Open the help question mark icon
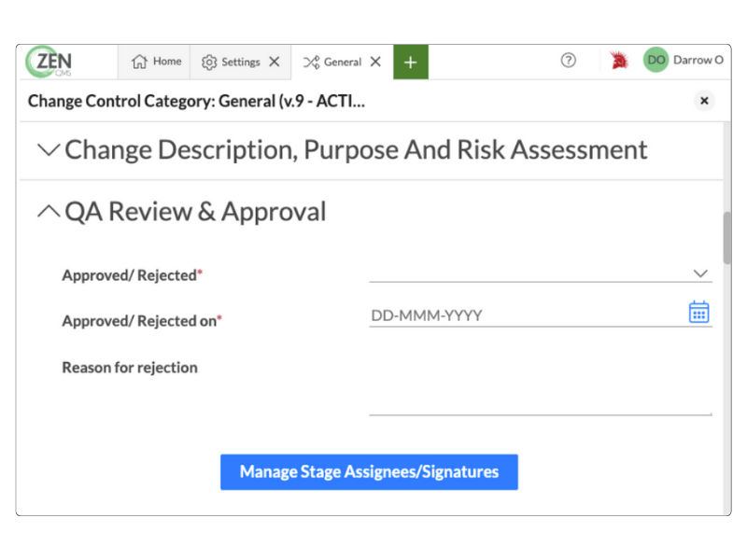 pyautogui.click(x=568, y=61)
